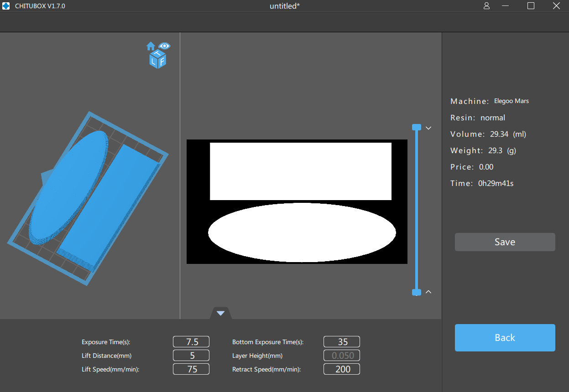This screenshot has height=392, width=569.
Task: Minimize the CHITUBOX window
Action: click(x=505, y=6)
